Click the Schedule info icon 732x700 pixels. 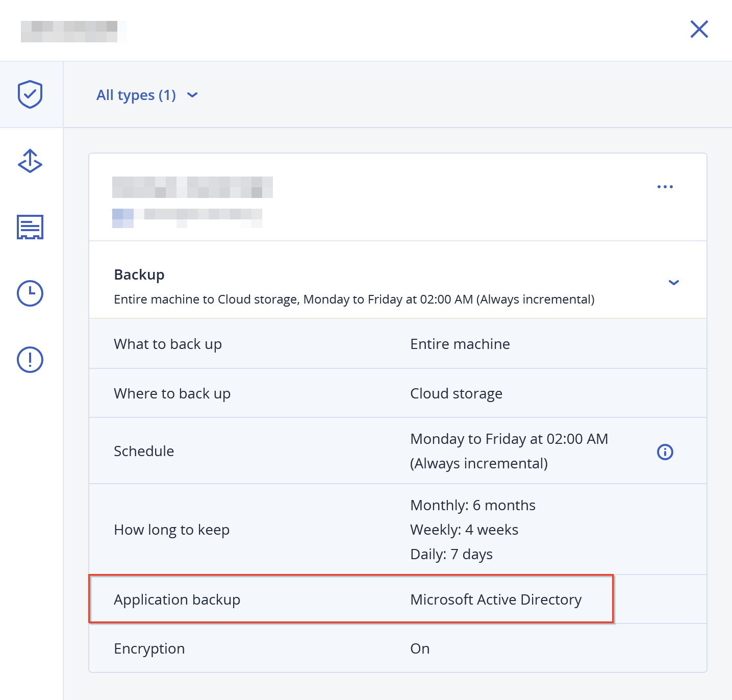(665, 452)
